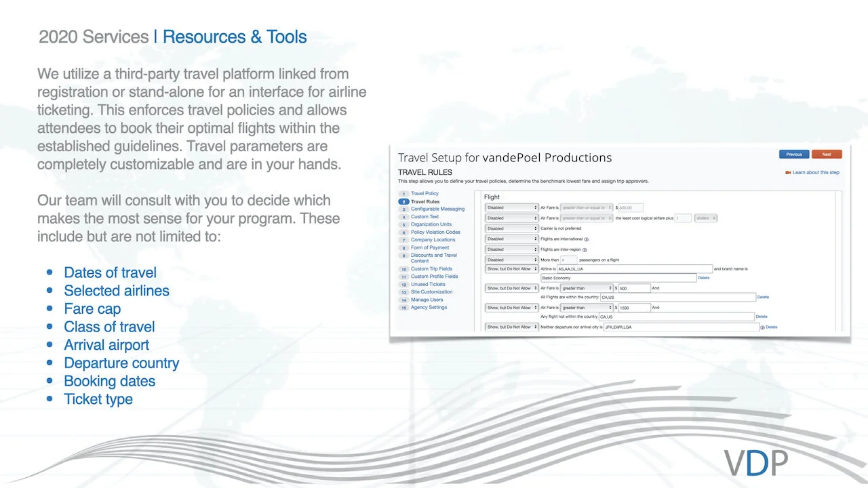This screenshot has width=868, height=488.
Task: Open Form of Payment step
Action: (x=430, y=247)
